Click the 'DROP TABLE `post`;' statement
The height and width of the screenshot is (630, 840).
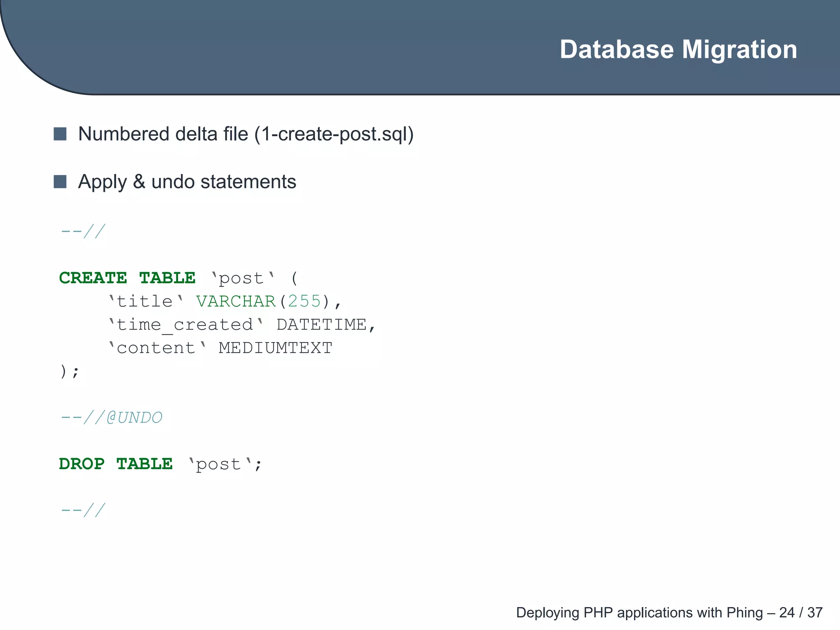click(160, 464)
